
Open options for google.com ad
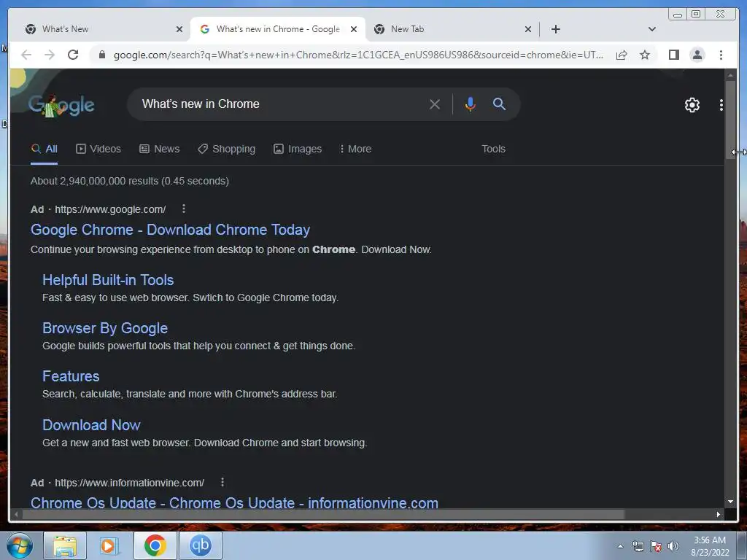[183, 209]
